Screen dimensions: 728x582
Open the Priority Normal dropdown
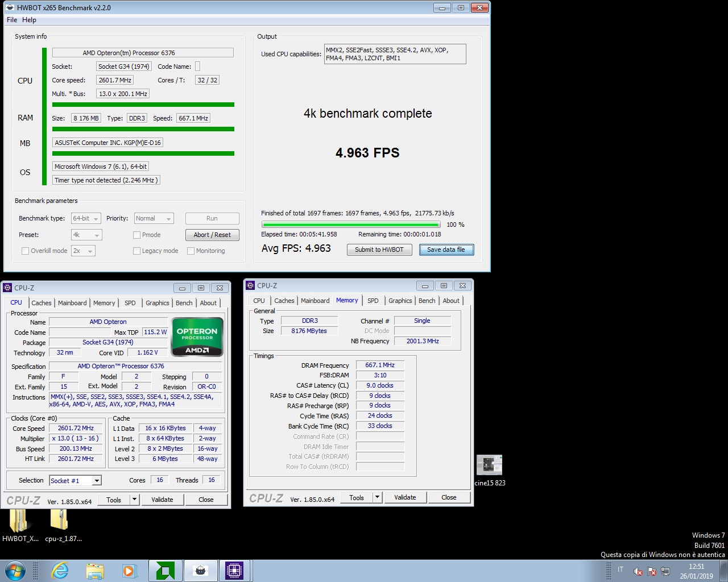tap(154, 218)
